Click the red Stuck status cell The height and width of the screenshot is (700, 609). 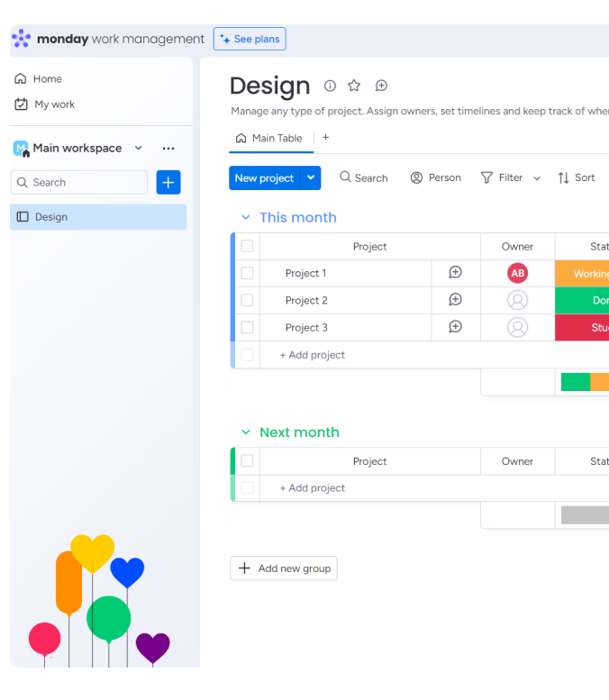pos(584,327)
